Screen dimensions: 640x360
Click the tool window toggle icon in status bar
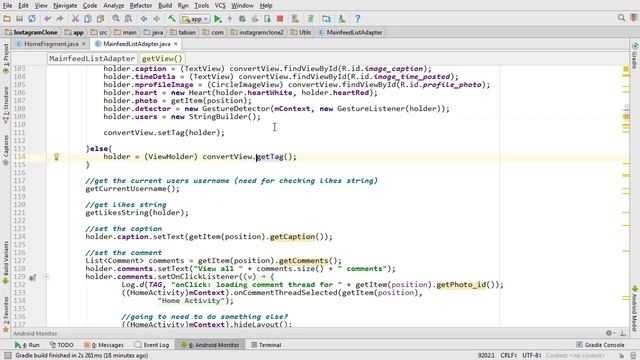[8, 356]
